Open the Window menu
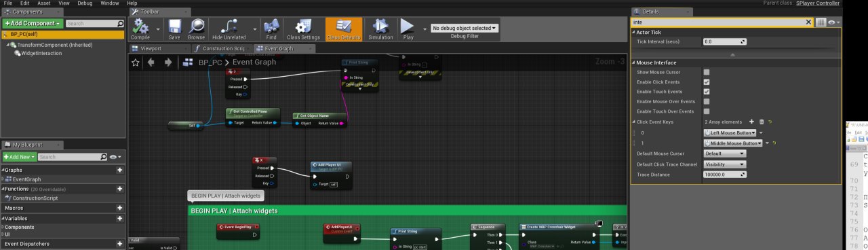This screenshot has width=868, height=250. 110,3
